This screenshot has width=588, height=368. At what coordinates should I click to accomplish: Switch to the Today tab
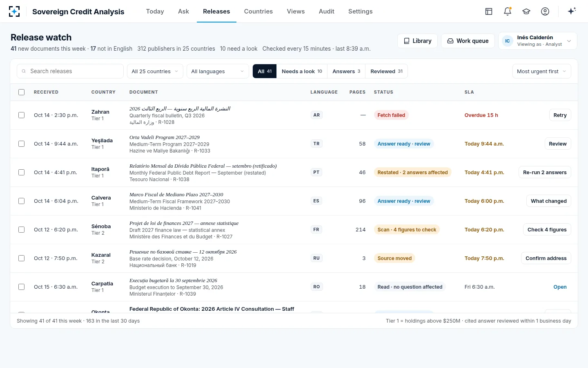click(x=155, y=11)
